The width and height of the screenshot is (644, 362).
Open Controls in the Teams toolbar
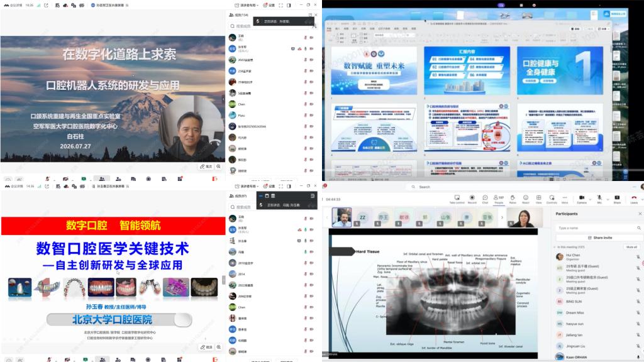click(552, 199)
